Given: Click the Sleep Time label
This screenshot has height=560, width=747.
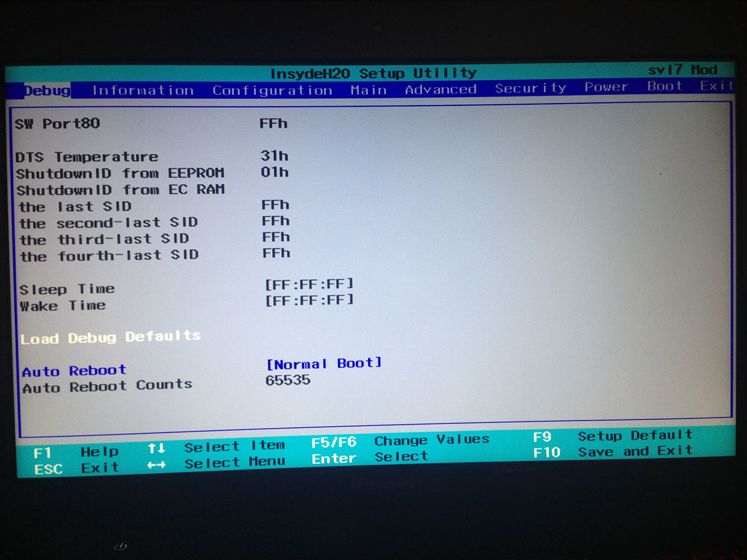Looking at the screenshot, I should coord(67,289).
